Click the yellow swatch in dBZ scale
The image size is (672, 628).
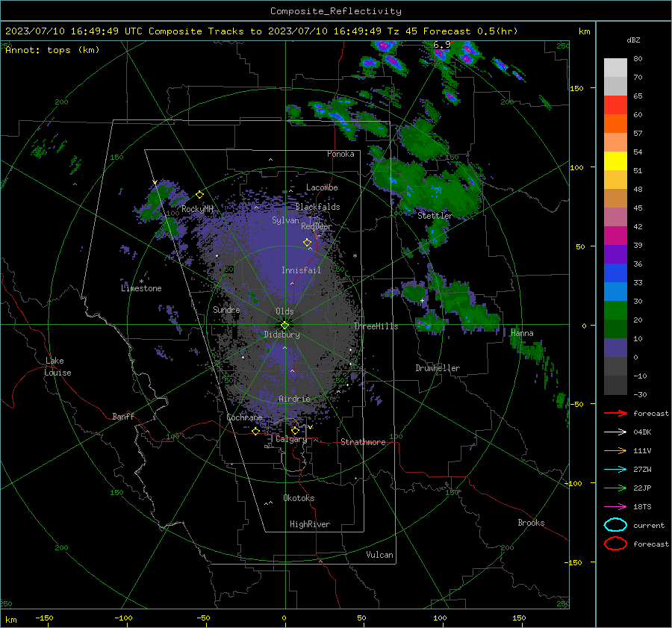click(x=615, y=161)
